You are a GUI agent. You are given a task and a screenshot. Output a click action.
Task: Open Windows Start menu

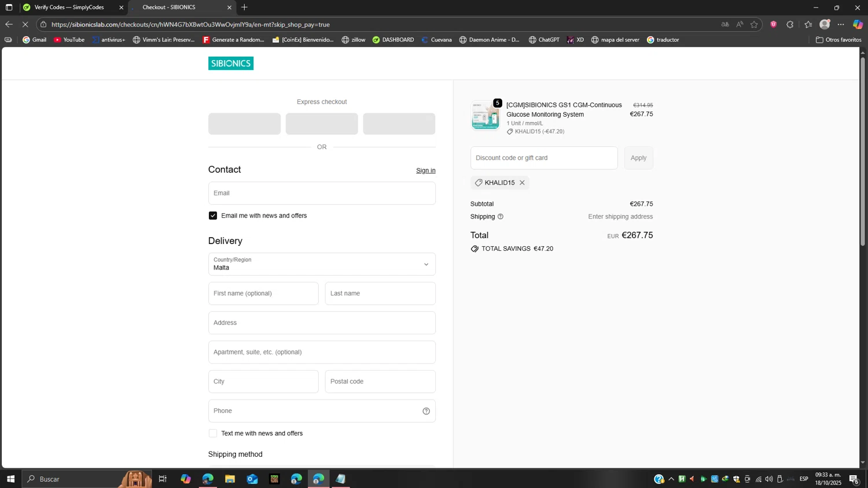(x=10, y=479)
